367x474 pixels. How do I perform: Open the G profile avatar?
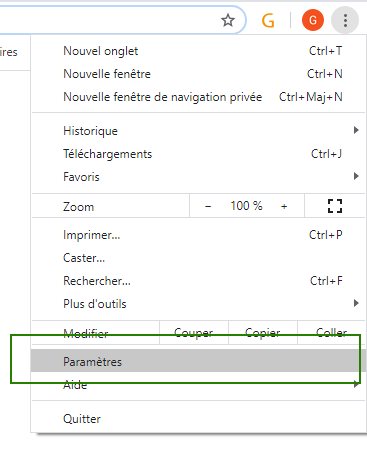pos(313,20)
